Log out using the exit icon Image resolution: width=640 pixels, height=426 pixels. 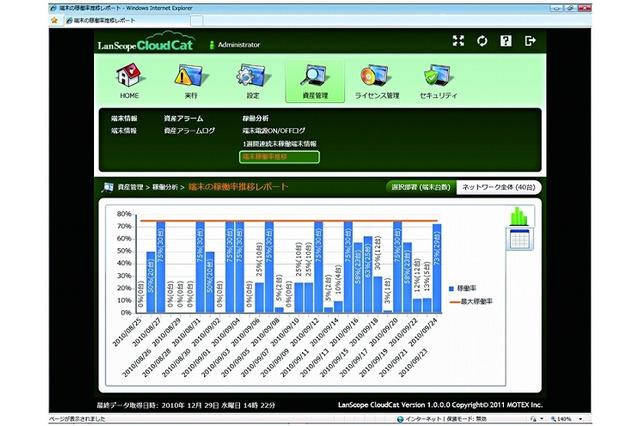point(530,40)
